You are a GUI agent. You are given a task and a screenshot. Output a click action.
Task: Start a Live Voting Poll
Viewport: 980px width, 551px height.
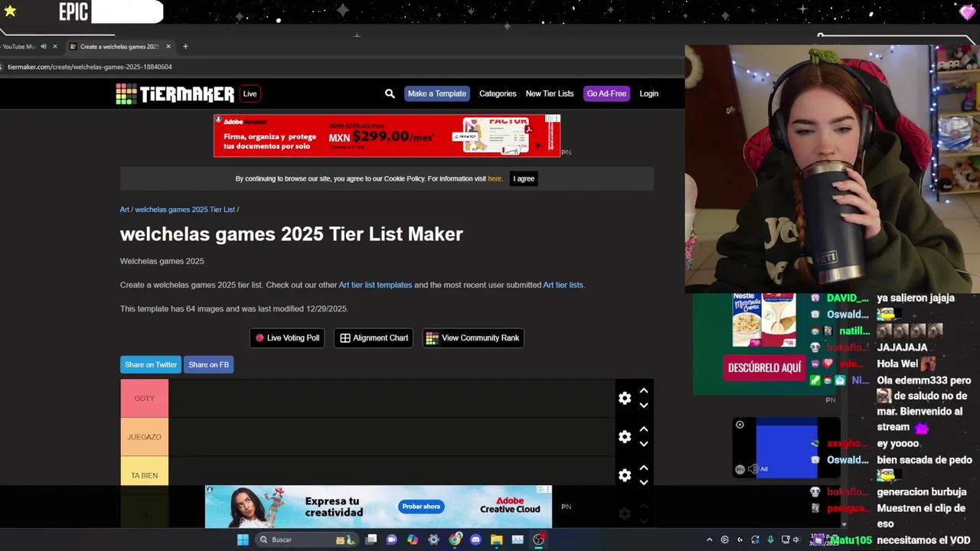(x=287, y=337)
